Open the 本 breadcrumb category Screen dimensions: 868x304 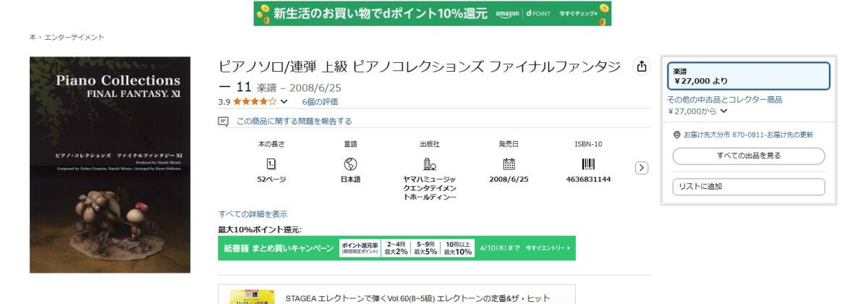click(33, 37)
